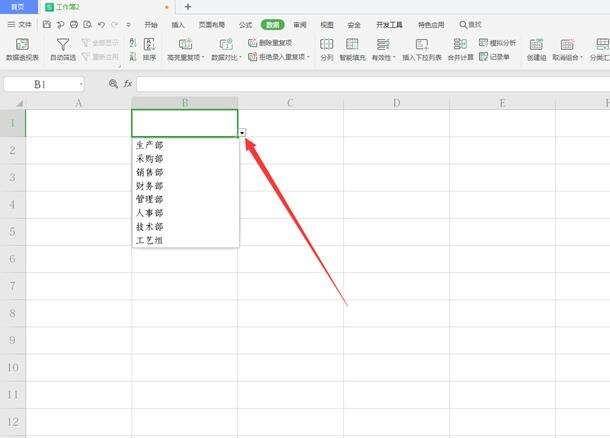This screenshot has height=438, width=610.
Task: Click the undo arrow icon
Action: (x=101, y=25)
